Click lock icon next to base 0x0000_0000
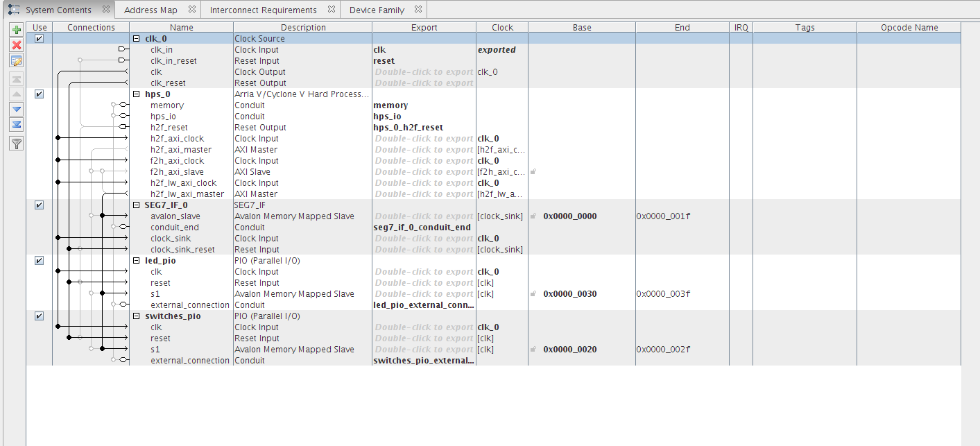The width and height of the screenshot is (980, 446). click(533, 216)
